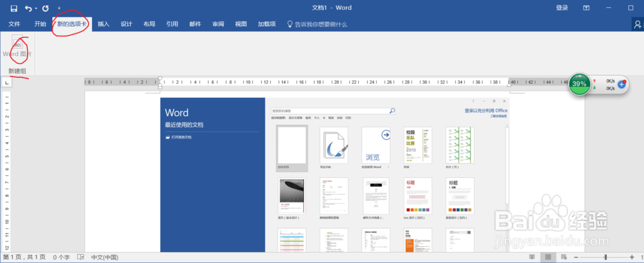This screenshot has height=263, width=644.
Task: Click the zoom in plus button
Action: tap(632, 257)
